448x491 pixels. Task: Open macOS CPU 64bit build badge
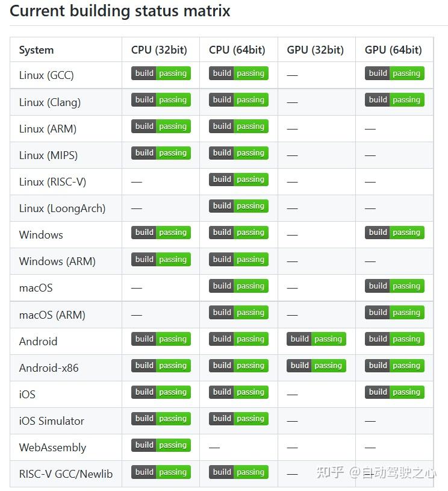point(238,286)
